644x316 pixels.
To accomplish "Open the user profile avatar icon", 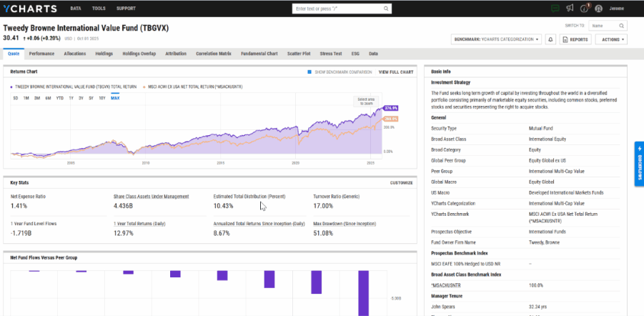I will pos(599,9).
